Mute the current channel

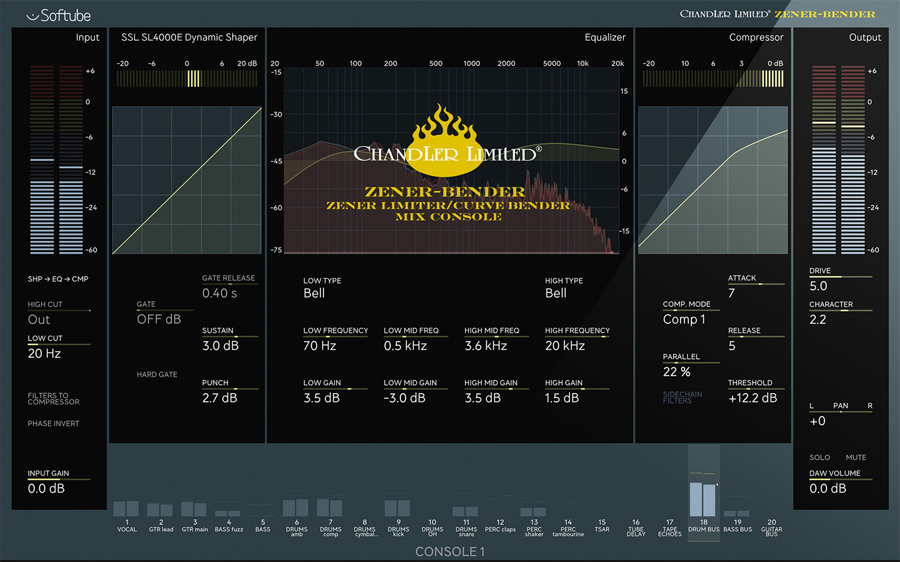pyautogui.click(x=856, y=458)
